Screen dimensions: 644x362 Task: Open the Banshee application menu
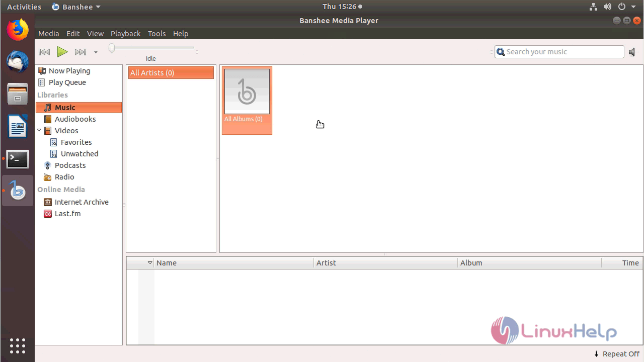76,7
